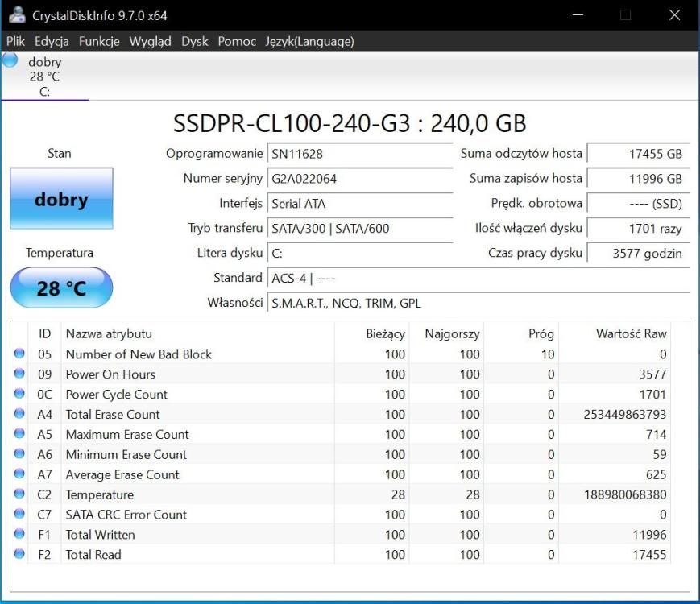Viewport: 700px width, 604px height.
Task: Open the Funkcje menu
Action: (99, 41)
